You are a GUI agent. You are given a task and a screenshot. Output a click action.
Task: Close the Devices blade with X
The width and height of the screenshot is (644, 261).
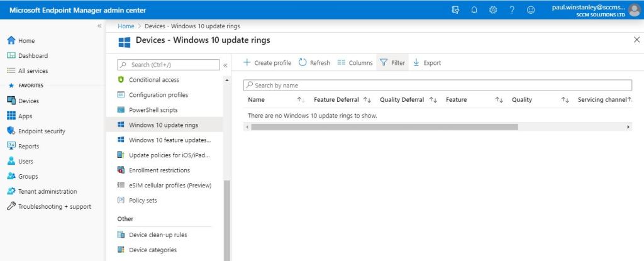(x=636, y=40)
